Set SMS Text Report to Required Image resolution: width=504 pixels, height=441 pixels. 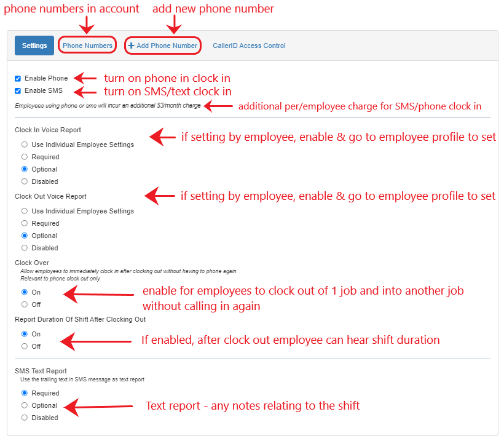25,393
